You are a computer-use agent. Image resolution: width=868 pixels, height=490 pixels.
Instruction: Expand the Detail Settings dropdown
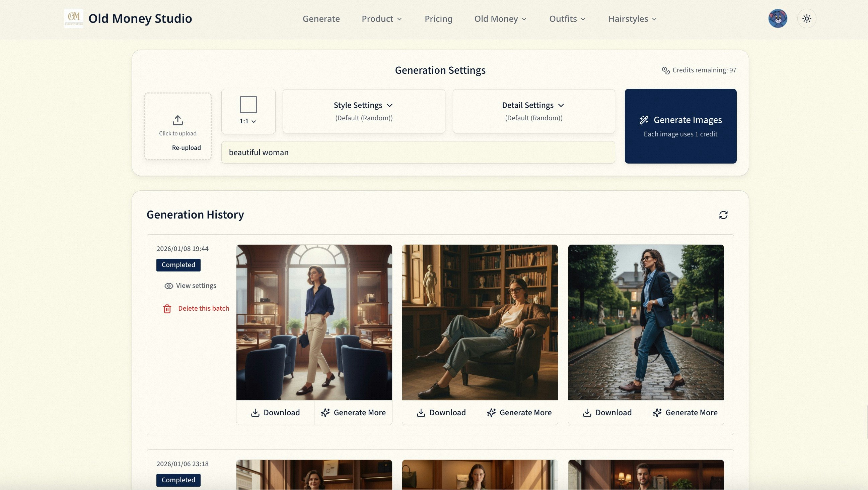533,105
